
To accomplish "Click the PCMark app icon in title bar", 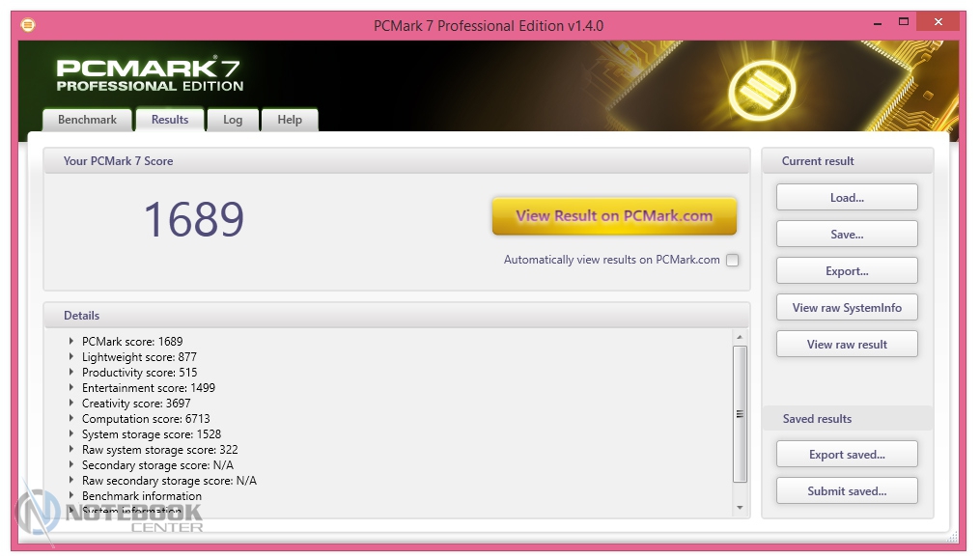I will tap(28, 25).
